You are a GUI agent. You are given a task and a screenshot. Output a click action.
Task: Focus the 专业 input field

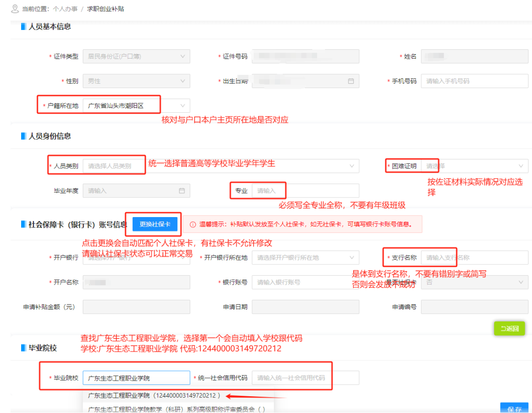pos(305,191)
